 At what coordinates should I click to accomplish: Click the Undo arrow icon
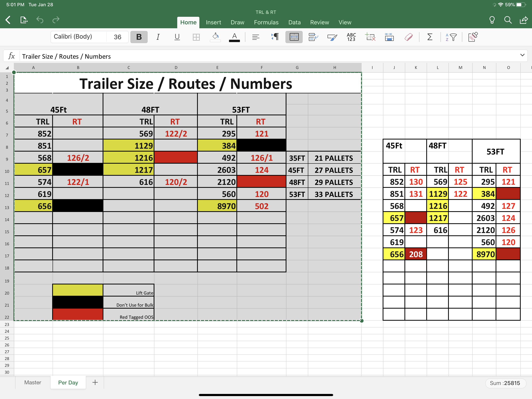40,20
